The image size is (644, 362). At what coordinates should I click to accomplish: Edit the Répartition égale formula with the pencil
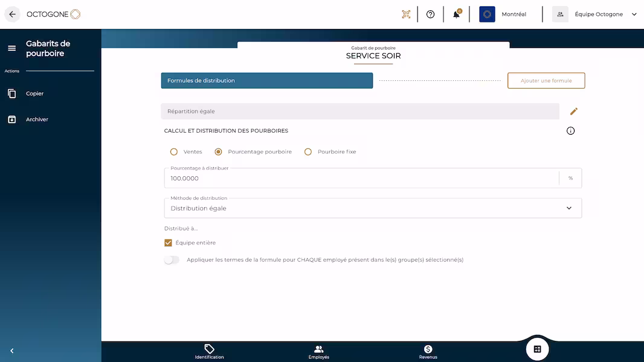coord(574,111)
